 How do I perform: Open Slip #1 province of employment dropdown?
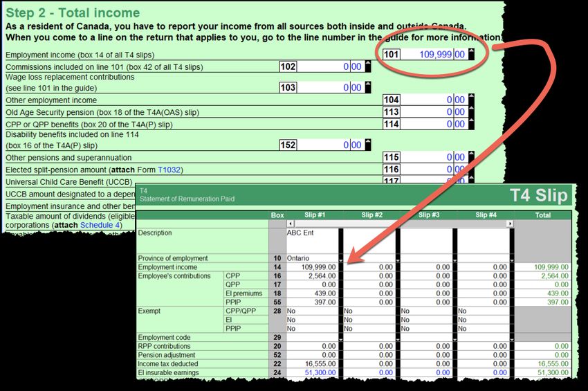[341, 260]
